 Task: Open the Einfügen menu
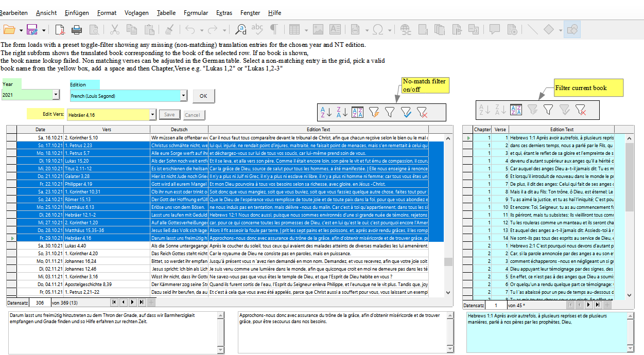pos(77,13)
